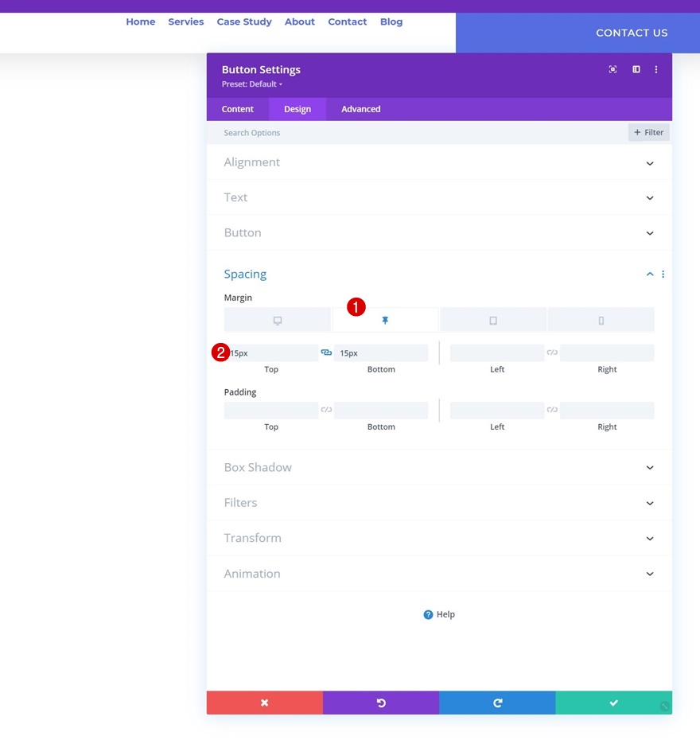
Task: Click the fullscreen expand icon in the Button Settings header
Action: click(612, 69)
